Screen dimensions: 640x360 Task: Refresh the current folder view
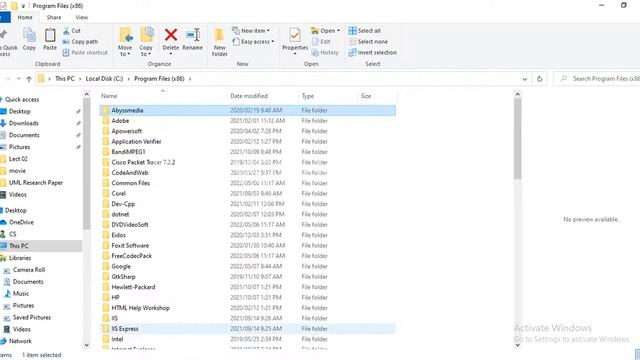540,79
